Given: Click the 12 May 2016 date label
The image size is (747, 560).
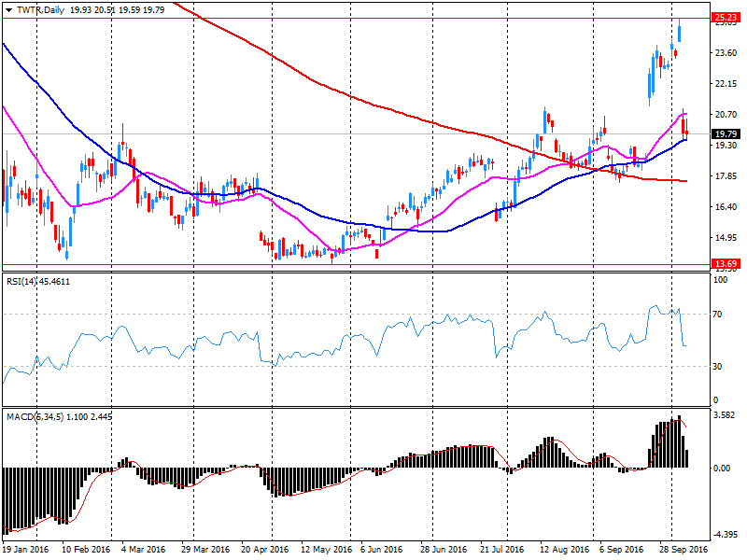Looking at the screenshot, I should click(x=326, y=549).
